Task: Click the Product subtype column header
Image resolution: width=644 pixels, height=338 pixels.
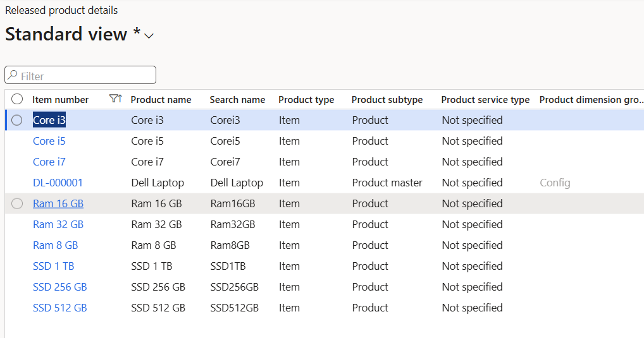Action: click(x=387, y=100)
